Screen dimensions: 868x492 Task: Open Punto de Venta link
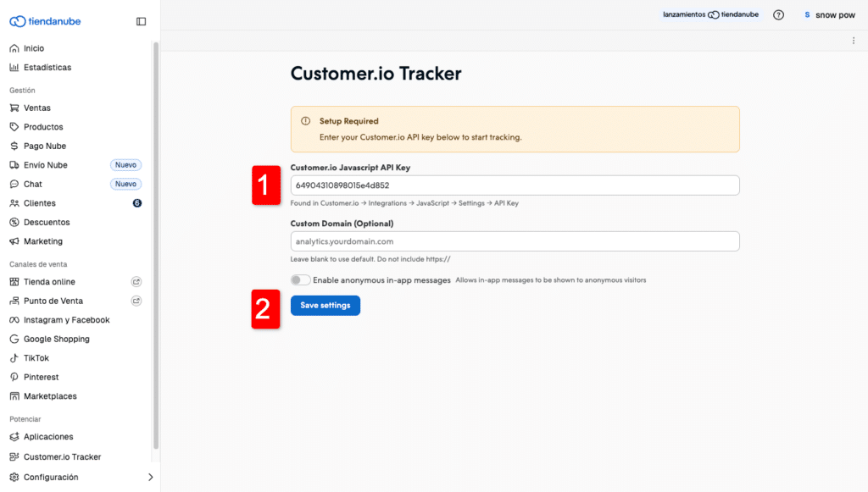[x=53, y=301]
